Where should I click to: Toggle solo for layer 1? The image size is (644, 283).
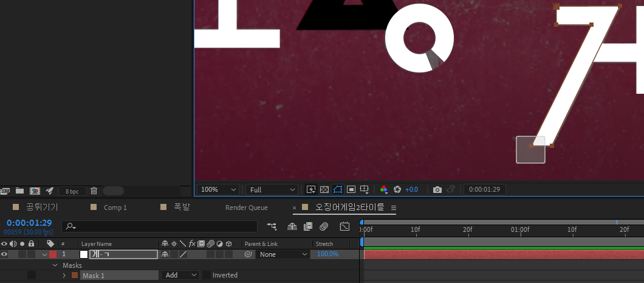coord(22,254)
